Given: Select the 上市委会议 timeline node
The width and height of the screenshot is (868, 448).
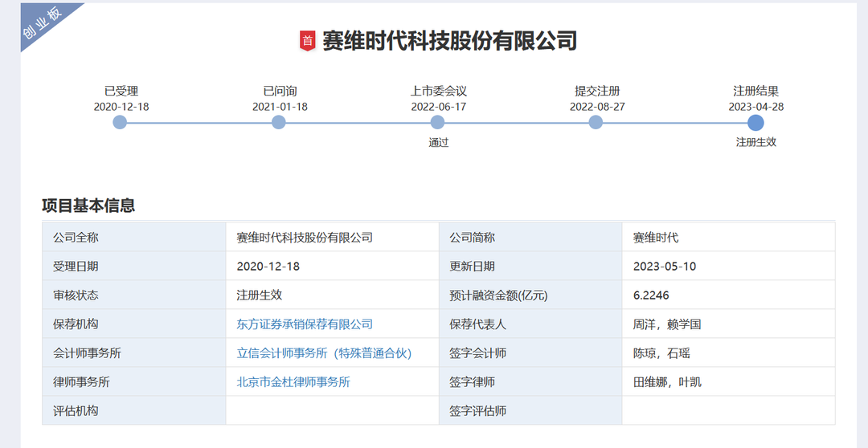Looking at the screenshot, I should pyautogui.click(x=437, y=123).
